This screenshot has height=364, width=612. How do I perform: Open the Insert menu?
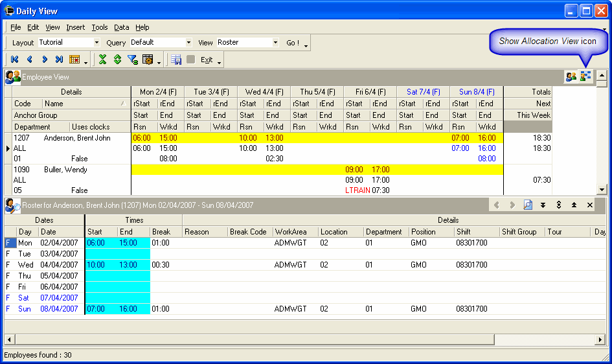click(x=75, y=27)
